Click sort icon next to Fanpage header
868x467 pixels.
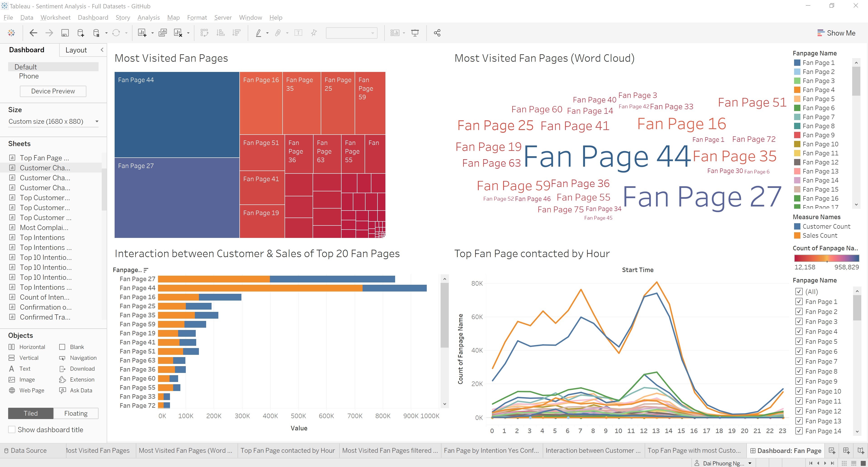click(x=146, y=270)
